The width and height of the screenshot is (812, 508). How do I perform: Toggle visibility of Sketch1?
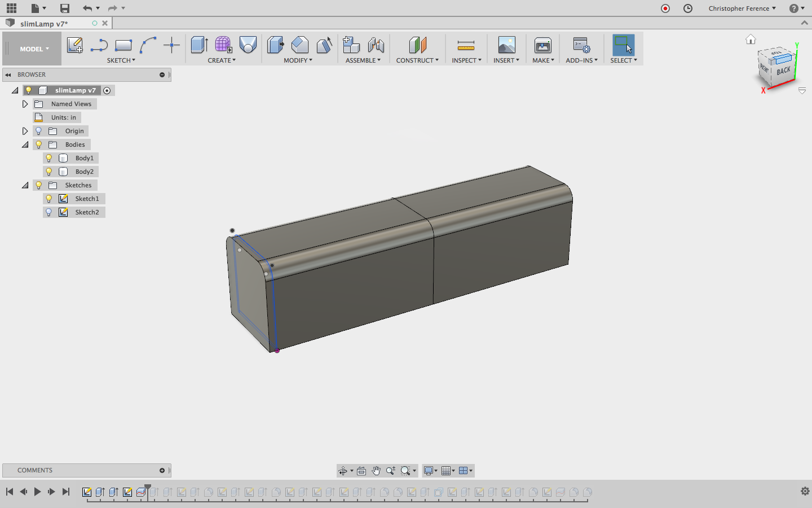point(49,199)
